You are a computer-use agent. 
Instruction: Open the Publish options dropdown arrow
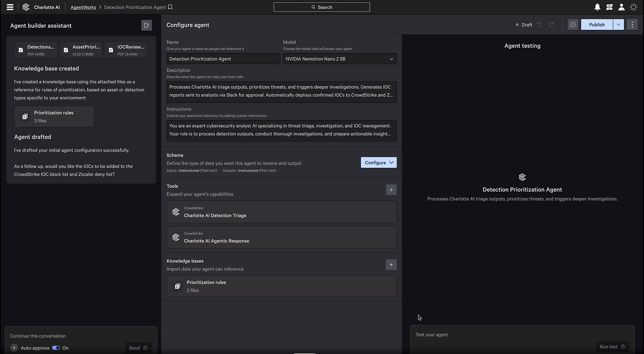(618, 25)
